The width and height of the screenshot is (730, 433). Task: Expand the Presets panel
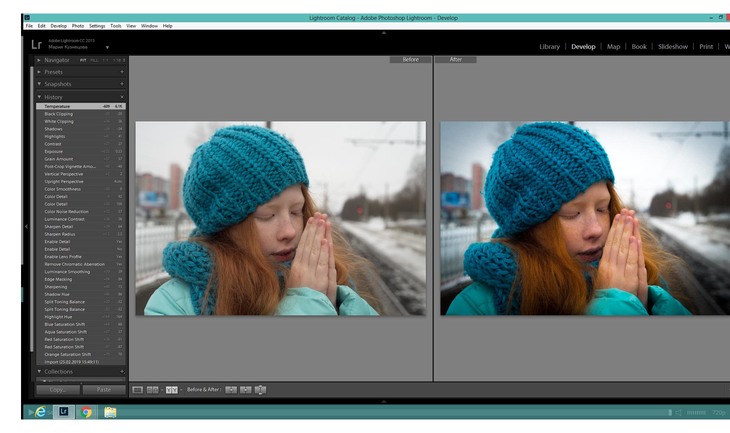click(39, 72)
